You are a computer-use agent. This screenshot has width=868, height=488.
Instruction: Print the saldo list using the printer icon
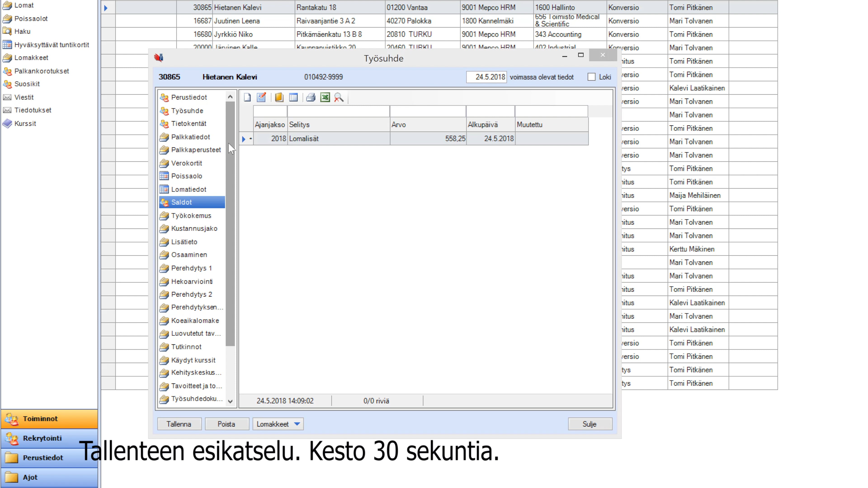coord(310,98)
